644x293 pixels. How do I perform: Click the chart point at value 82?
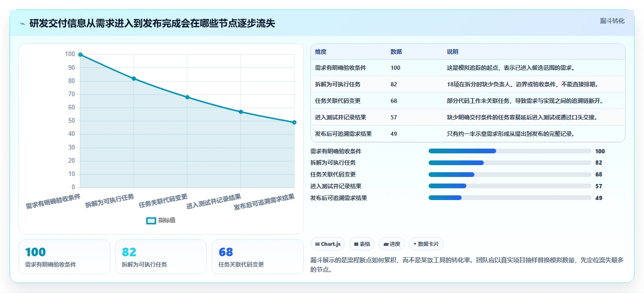[134, 78]
